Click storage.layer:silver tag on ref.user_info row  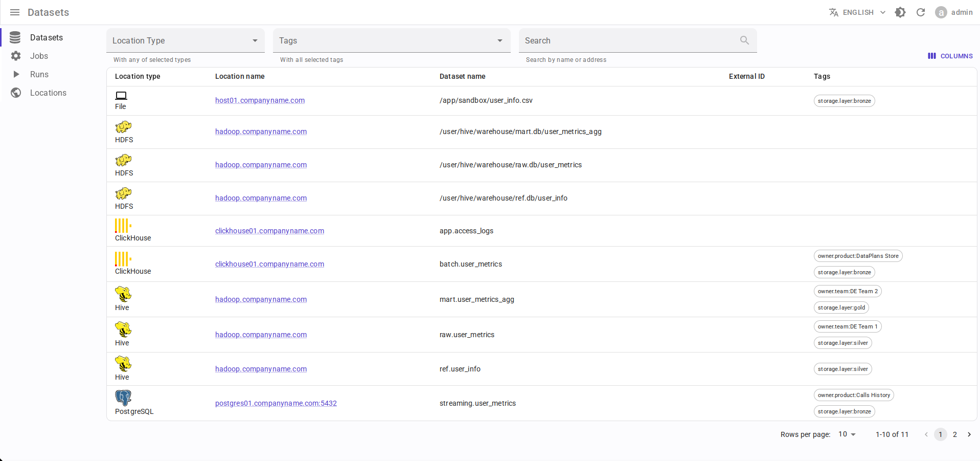coord(843,369)
